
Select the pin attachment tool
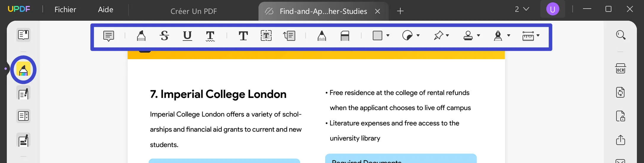439,35
